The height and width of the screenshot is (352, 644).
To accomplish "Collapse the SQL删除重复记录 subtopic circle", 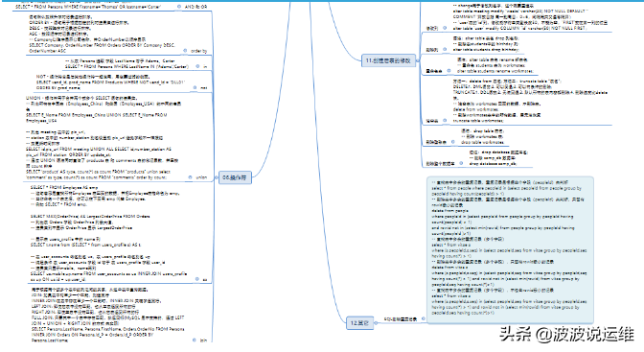I will point(424,318).
